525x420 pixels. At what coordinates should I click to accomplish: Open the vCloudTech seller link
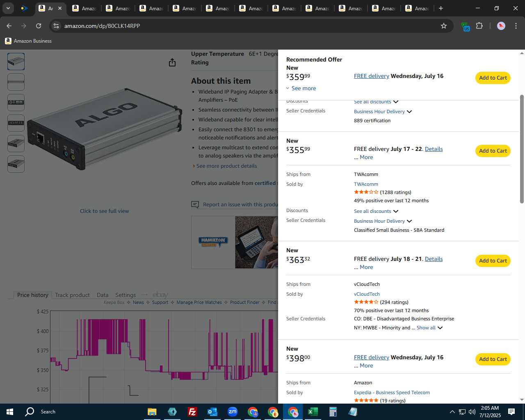[x=367, y=294]
